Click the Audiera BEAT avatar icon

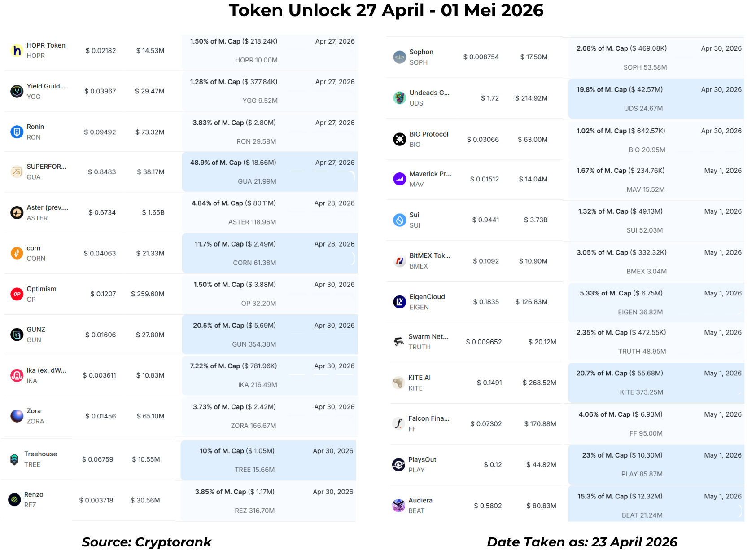pyautogui.click(x=398, y=506)
